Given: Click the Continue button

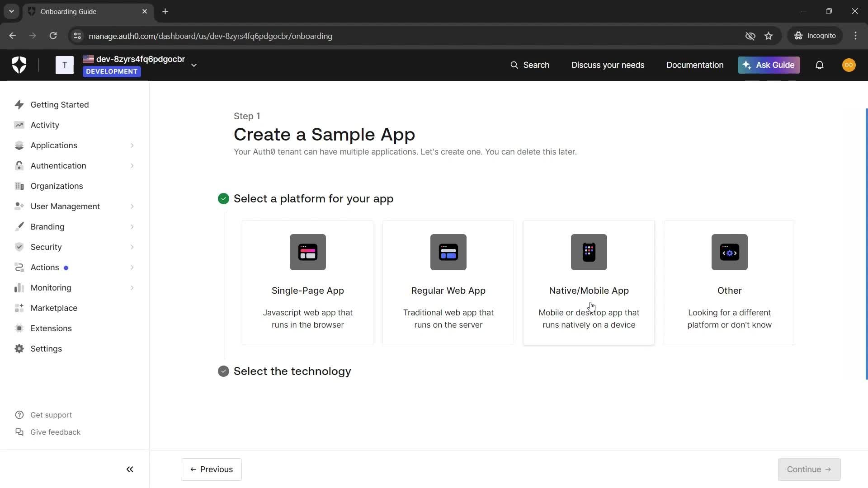Looking at the screenshot, I should click(x=809, y=469).
